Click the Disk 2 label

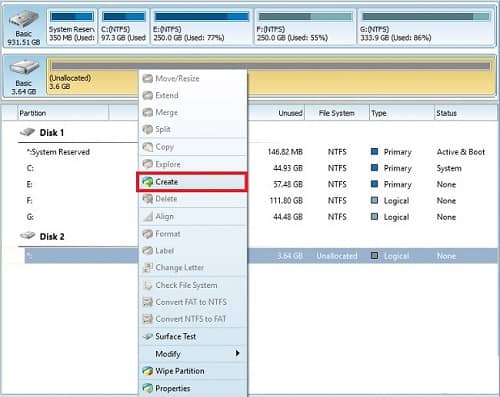(52, 237)
